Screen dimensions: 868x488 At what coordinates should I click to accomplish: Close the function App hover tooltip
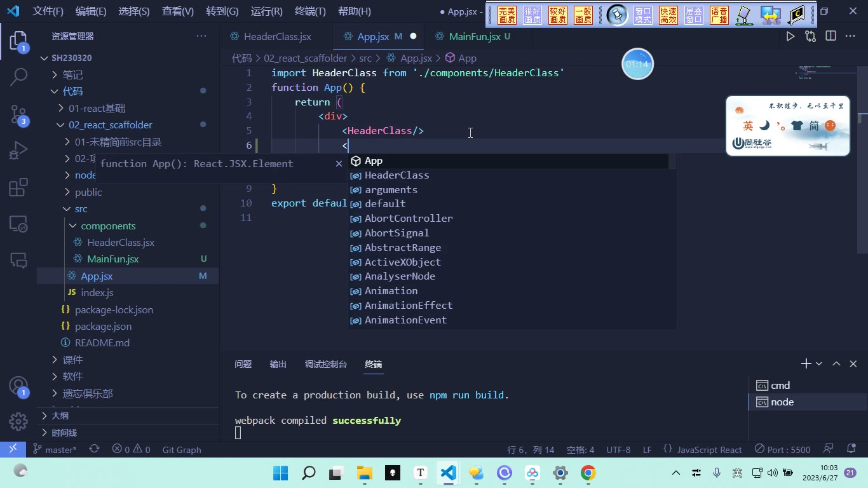(x=339, y=163)
